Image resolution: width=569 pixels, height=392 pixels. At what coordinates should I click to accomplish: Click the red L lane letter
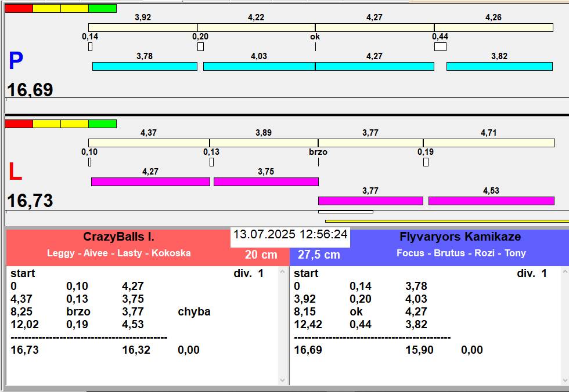15,172
